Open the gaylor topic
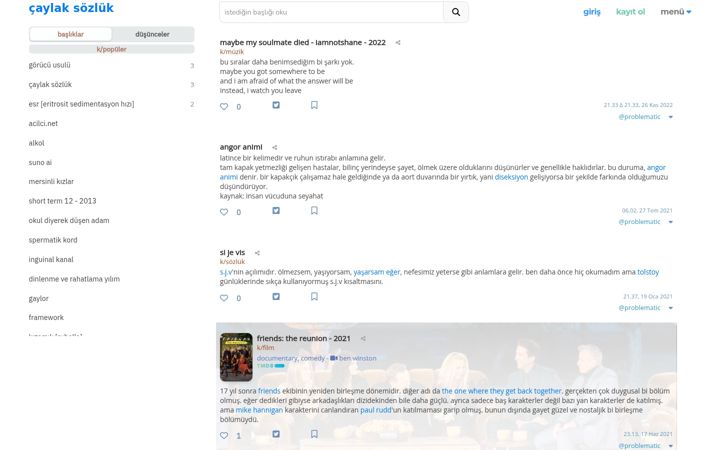Image resolution: width=720 pixels, height=450 pixels. 39,298
